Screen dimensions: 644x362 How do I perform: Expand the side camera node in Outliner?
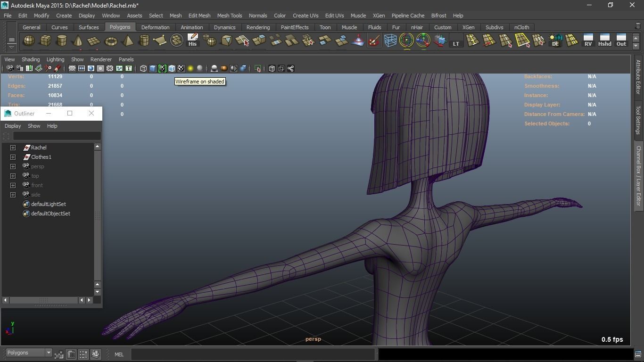(13, 195)
